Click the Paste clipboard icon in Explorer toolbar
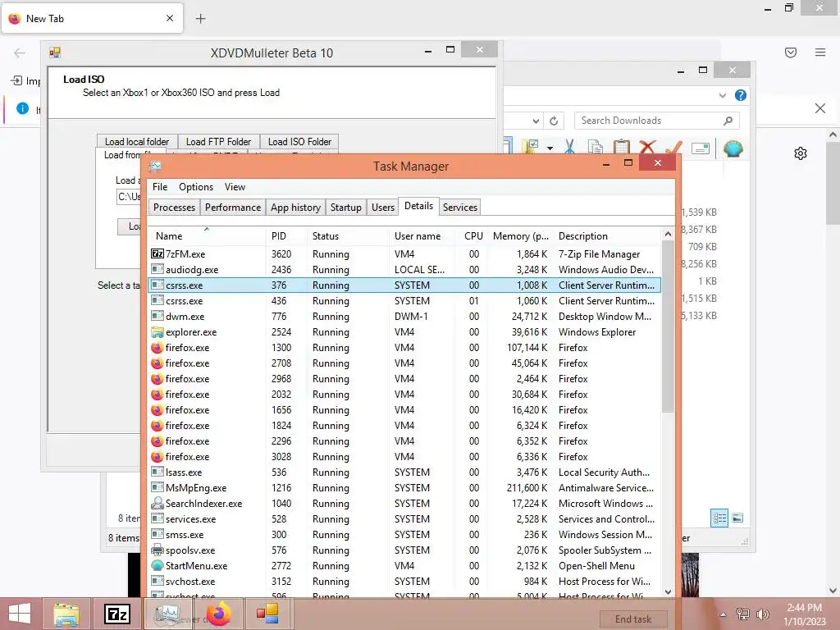840x630 pixels. [x=622, y=147]
